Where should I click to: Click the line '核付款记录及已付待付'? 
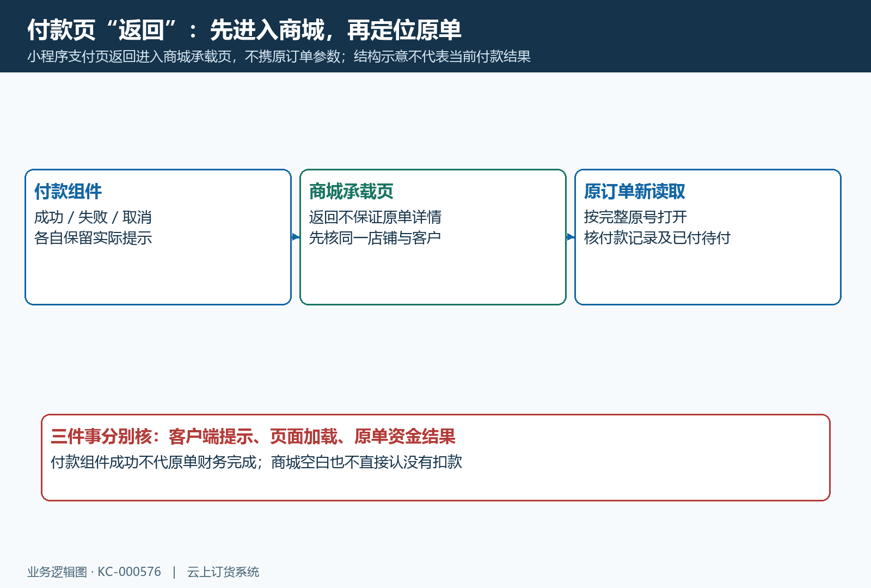[657, 238]
